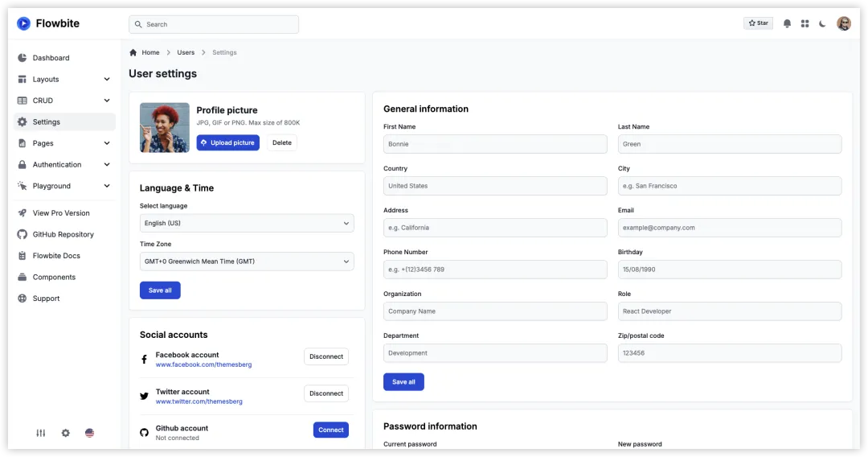Click the notifications bell icon

pyautogui.click(x=787, y=24)
